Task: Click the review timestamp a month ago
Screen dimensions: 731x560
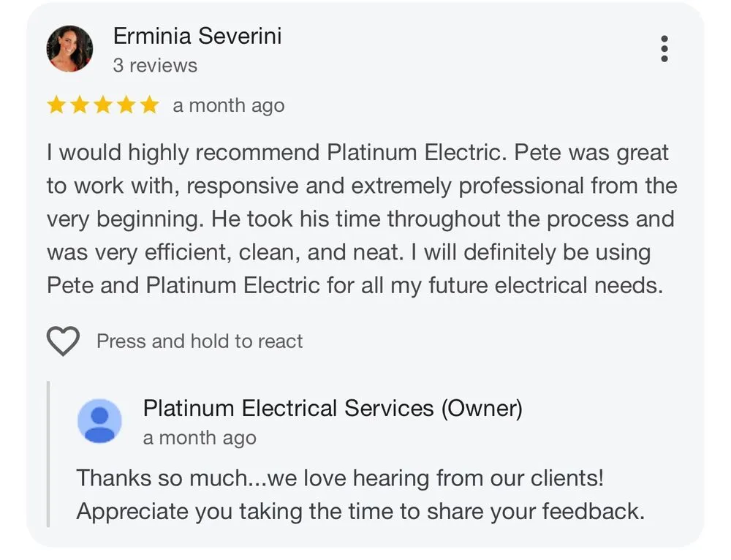Action: tap(229, 105)
